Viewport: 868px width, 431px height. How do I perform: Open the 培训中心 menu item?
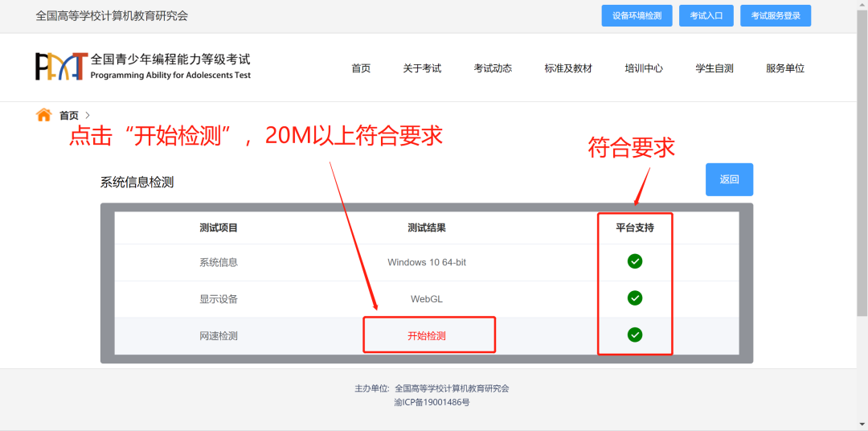tap(644, 68)
